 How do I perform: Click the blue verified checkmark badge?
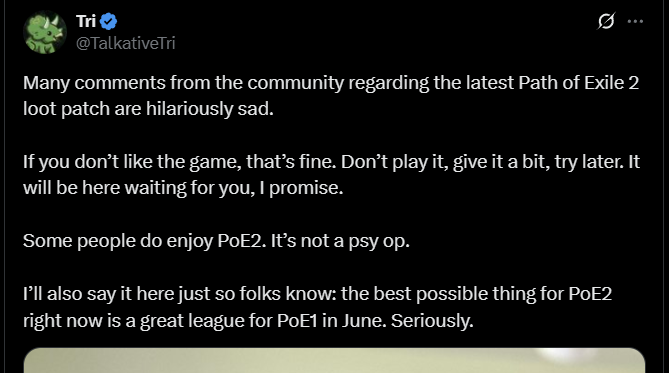108,21
